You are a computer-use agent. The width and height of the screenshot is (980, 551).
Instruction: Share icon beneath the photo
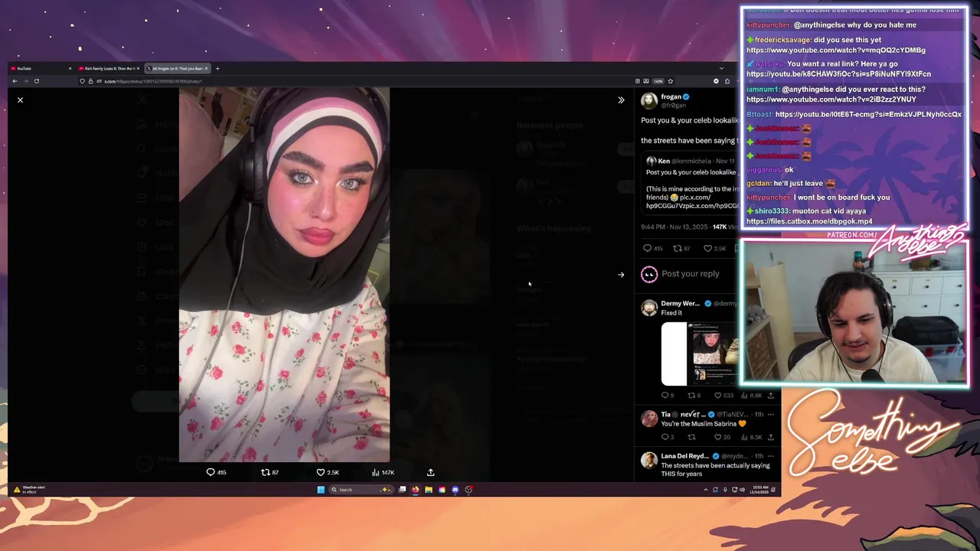[430, 472]
